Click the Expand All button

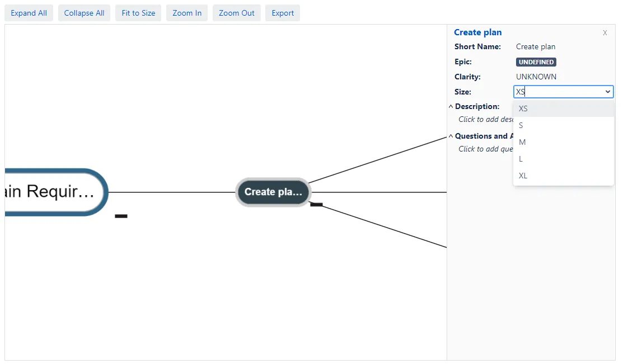[x=29, y=13]
